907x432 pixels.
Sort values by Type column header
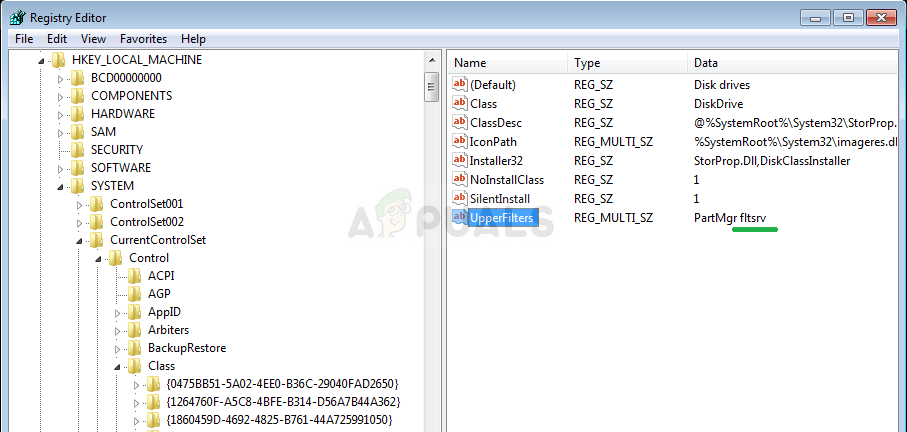point(628,63)
